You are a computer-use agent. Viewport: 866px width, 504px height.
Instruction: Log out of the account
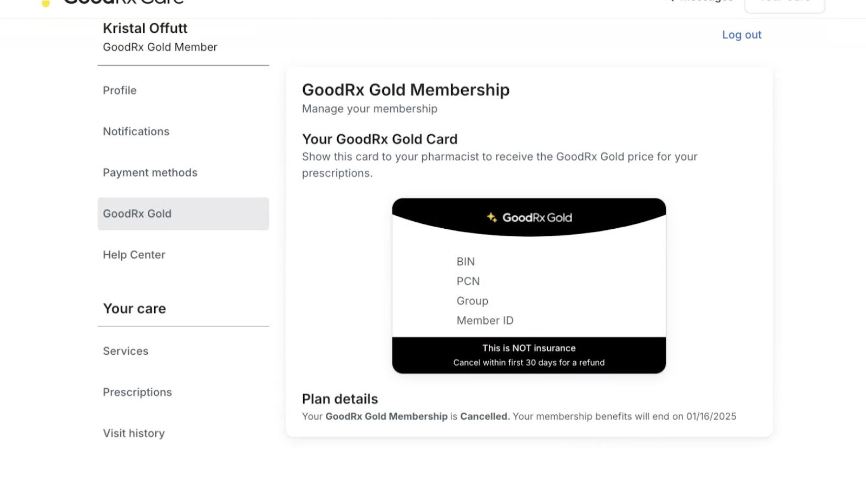[742, 34]
